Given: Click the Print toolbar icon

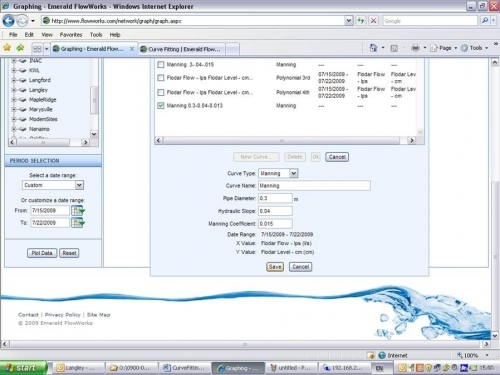Looking at the screenshot, I should 415,48.
